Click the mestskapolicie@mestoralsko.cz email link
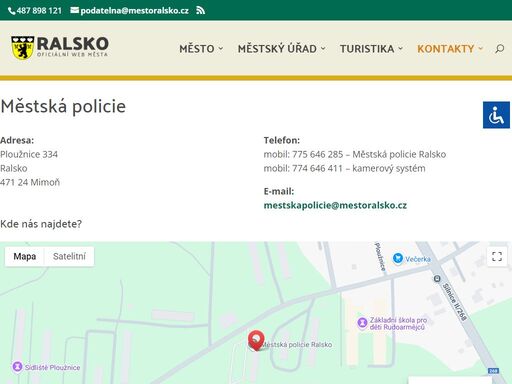This screenshot has width=512, height=384. [x=335, y=205]
